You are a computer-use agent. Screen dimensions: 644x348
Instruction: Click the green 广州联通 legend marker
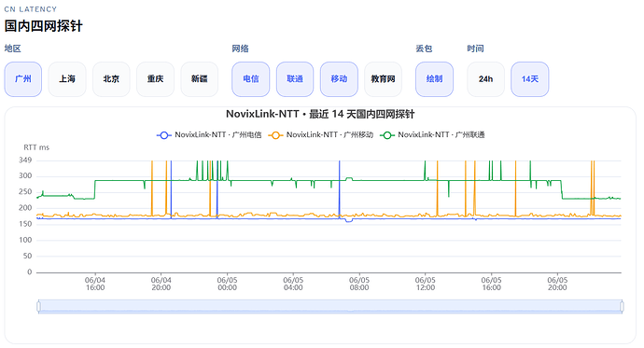click(x=387, y=135)
